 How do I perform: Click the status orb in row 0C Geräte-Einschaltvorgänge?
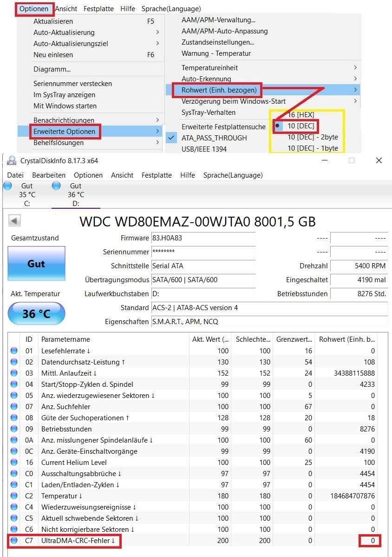pyautogui.click(x=14, y=451)
